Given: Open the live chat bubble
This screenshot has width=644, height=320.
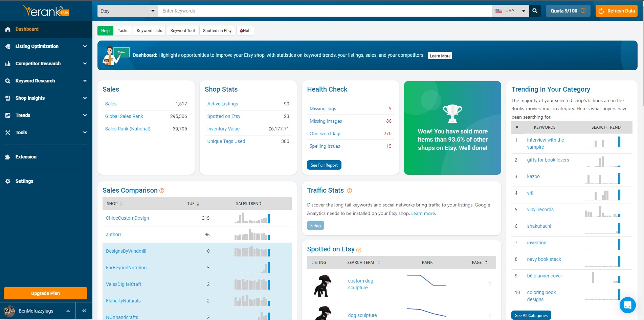Looking at the screenshot, I should click(628, 305).
